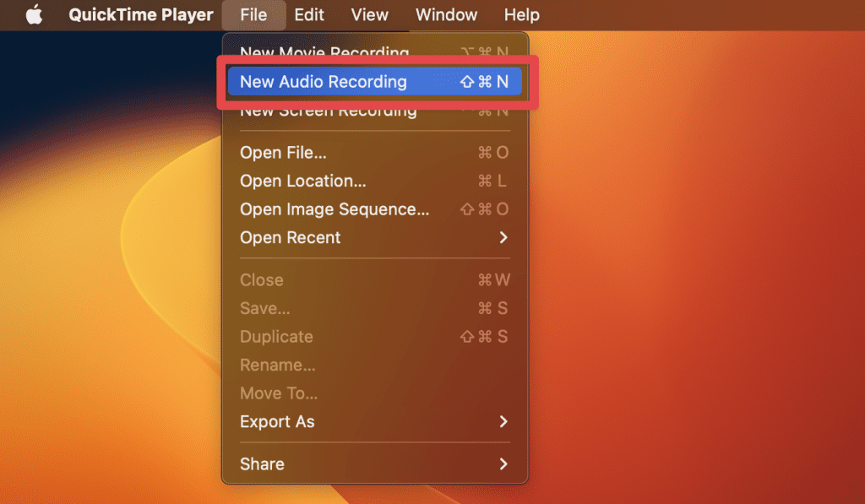Image resolution: width=865 pixels, height=504 pixels.
Task: Open the Edit menu
Action: click(309, 15)
